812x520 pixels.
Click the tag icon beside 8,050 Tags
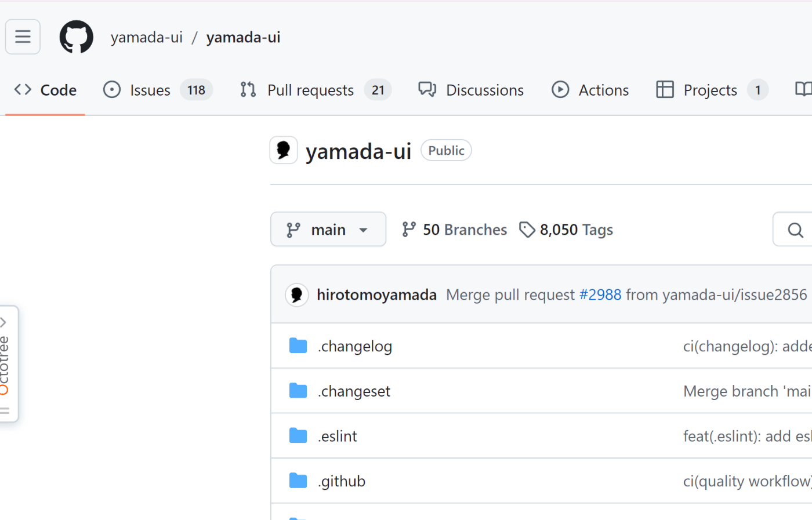click(527, 230)
